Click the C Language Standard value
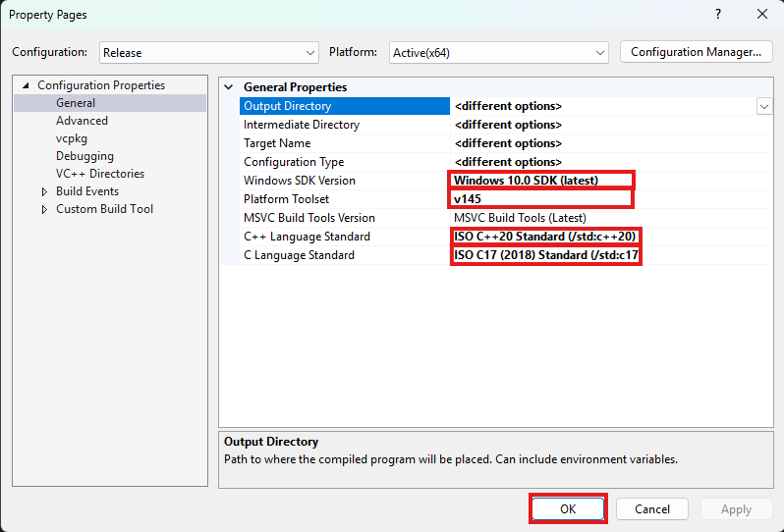 pyautogui.click(x=545, y=255)
